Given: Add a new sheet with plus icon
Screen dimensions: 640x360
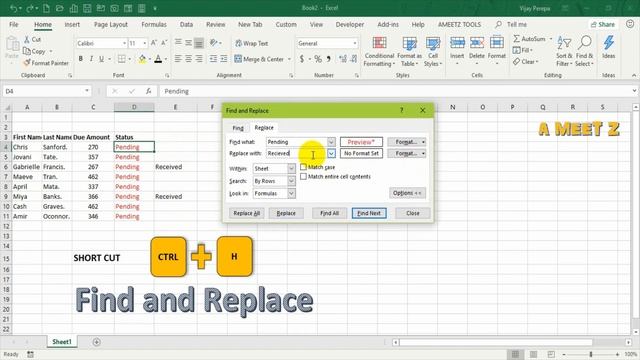Looking at the screenshot, I should click(x=96, y=342).
